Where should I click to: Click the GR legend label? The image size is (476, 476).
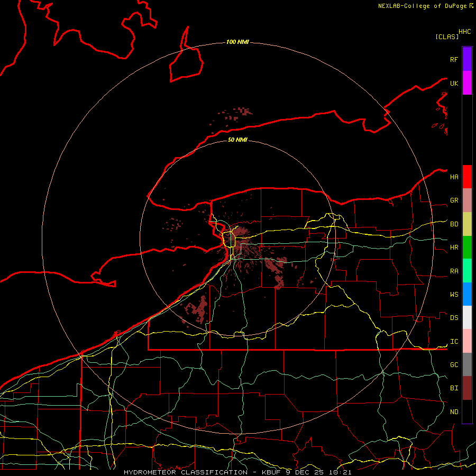tap(454, 200)
